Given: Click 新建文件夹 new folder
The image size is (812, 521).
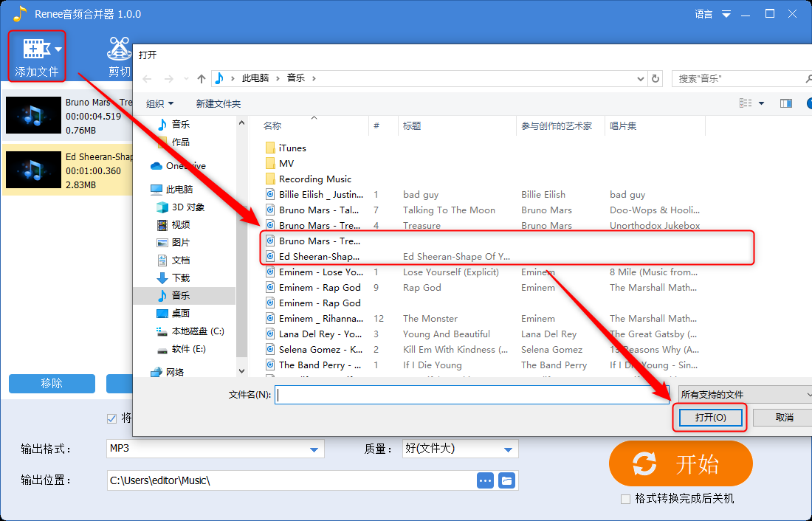Looking at the screenshot, I should [x=218, y=103].
